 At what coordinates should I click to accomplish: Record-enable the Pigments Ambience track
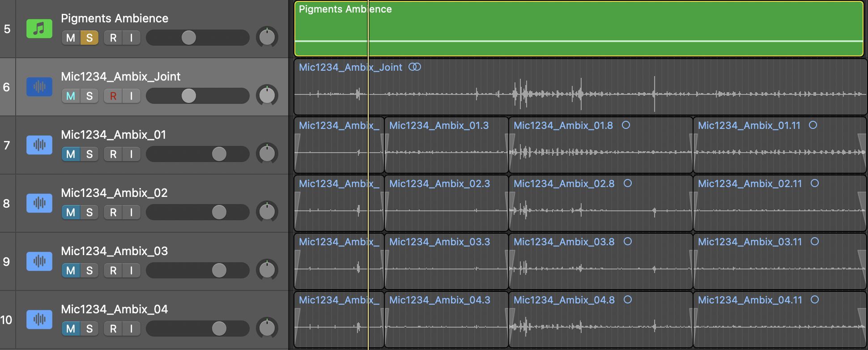coord(113,38)
